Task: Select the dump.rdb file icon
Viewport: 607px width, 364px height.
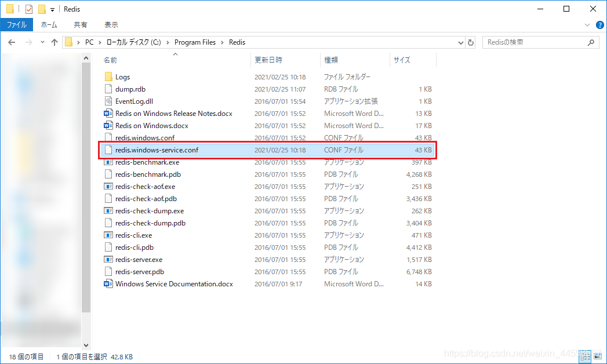Action: coord(108,89)
